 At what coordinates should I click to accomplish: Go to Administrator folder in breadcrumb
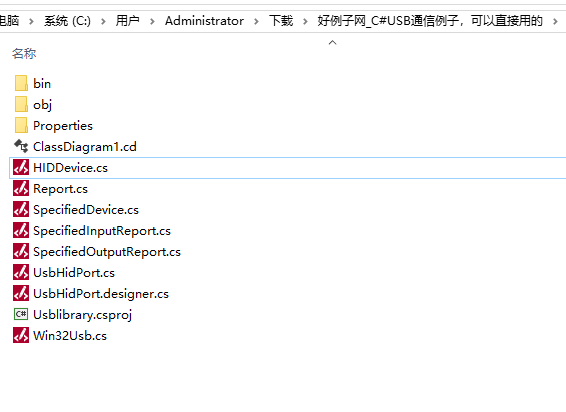coord(204,21)
